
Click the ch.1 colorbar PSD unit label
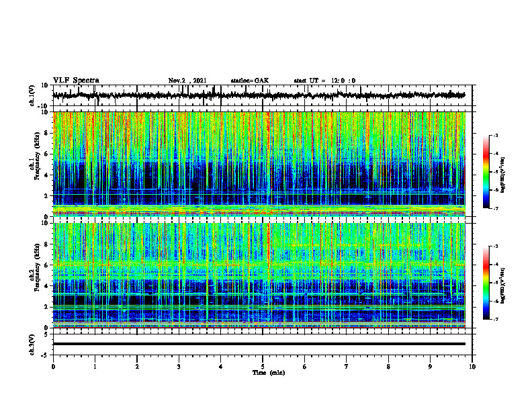[503, 175]
